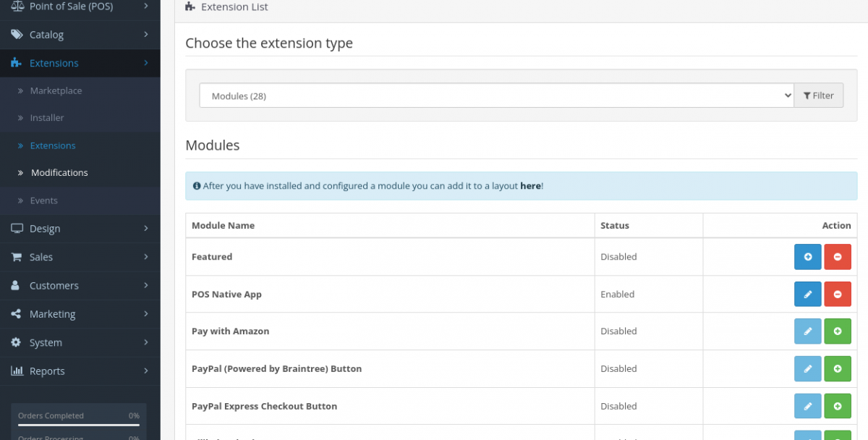Install PayPal Express Checkout Button module

tap(838, 407)
